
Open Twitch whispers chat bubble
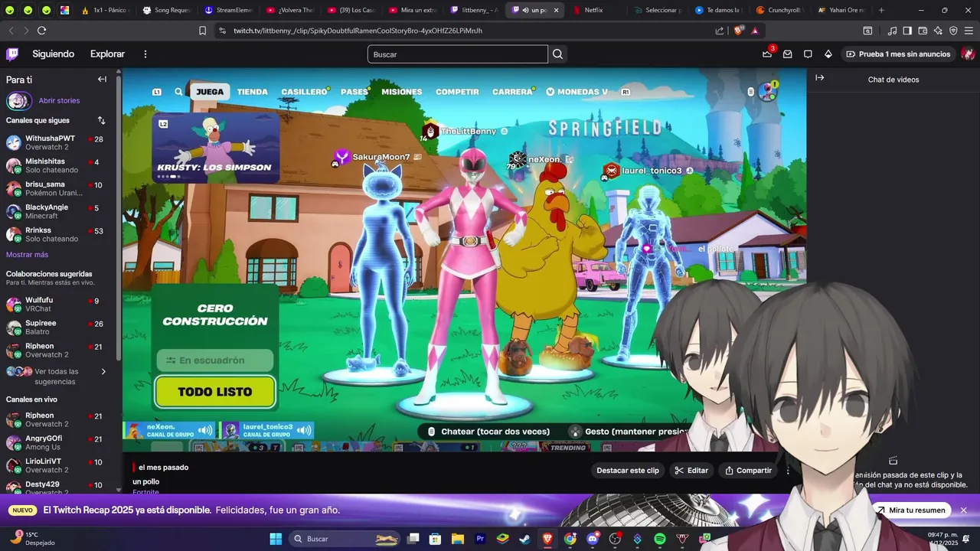click(808, 54)
